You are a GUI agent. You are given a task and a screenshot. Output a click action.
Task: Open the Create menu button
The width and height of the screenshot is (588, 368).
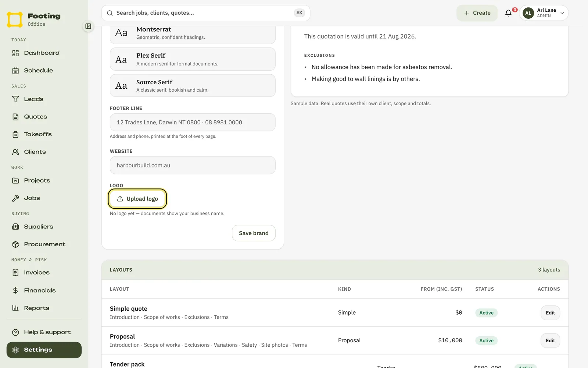pyautogui.click(x=477, y=13)
